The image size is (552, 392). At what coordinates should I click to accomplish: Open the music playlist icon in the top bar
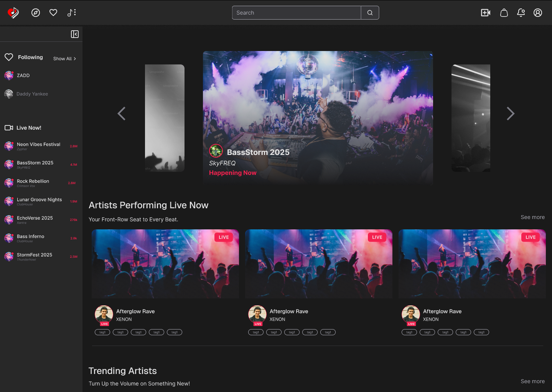pos(71,12)
